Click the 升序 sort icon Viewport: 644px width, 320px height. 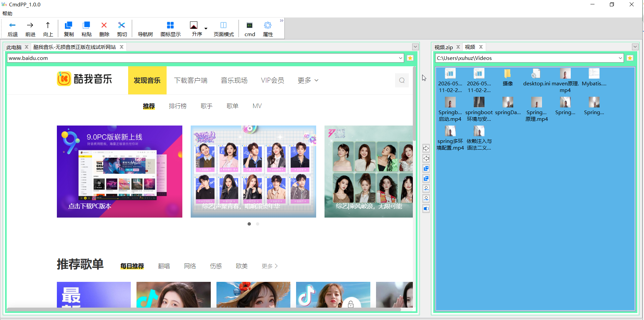pyautogui.click(x=197, y=29)
